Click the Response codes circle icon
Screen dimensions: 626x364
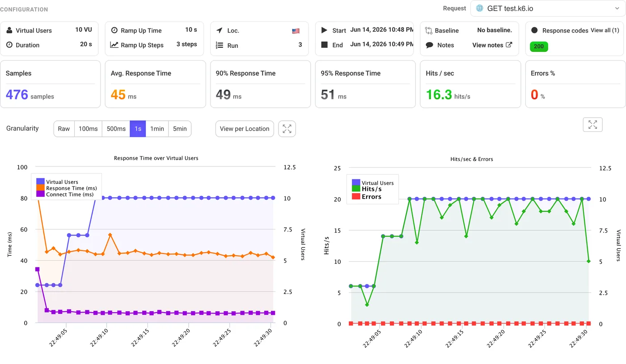(x=534, y=30)
